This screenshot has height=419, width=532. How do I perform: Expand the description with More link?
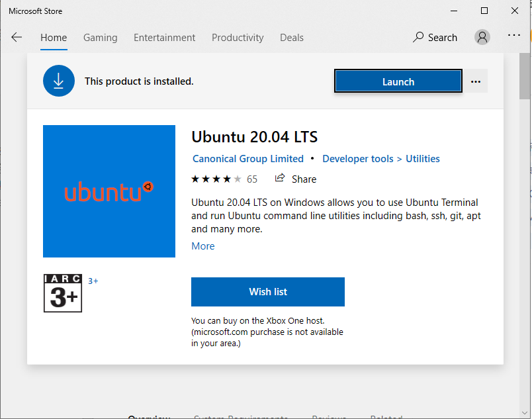[202, 246]
